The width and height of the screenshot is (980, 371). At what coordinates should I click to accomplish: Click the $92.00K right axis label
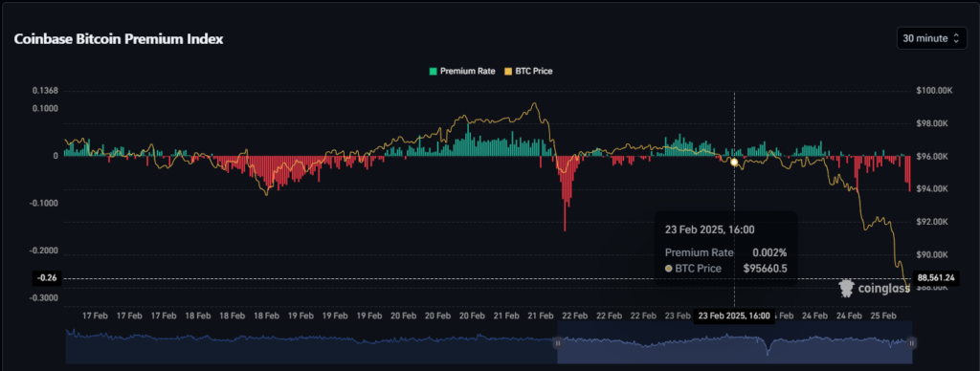tap(933, 222)
